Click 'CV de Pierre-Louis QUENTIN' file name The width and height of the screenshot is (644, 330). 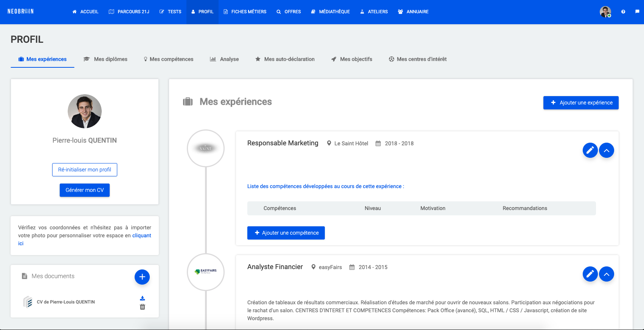(x=66, y=302)
